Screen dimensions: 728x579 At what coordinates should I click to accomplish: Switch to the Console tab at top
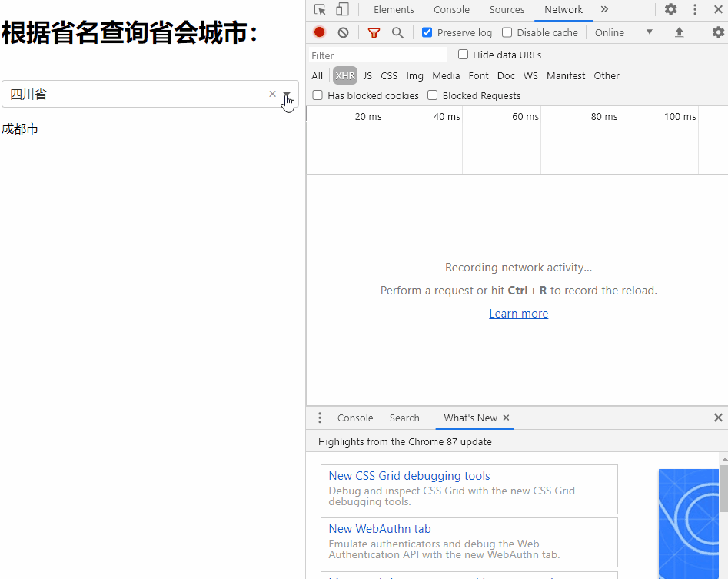pyautogui.click(x=451, y=10)
